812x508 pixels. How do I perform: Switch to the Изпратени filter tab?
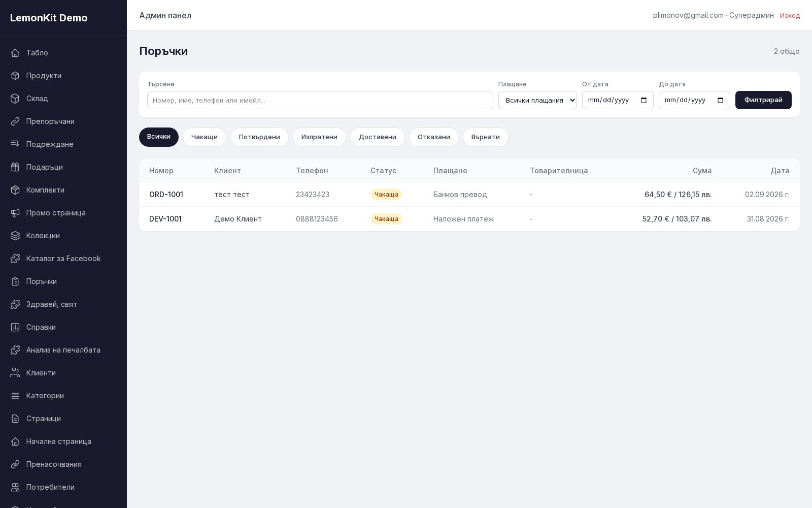tap(319, 137)
